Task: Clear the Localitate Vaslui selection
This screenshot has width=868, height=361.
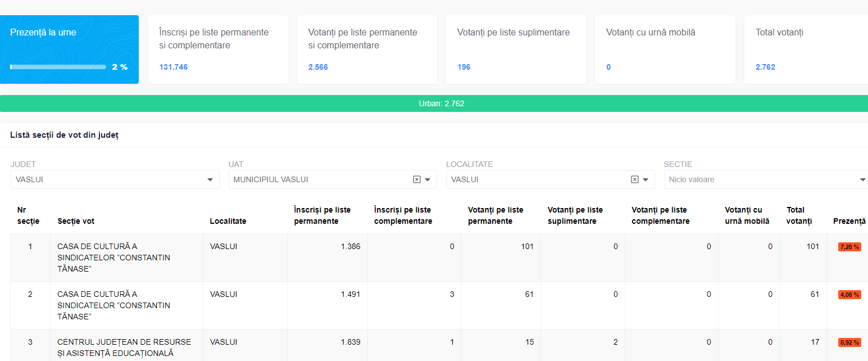Action: 634,179
